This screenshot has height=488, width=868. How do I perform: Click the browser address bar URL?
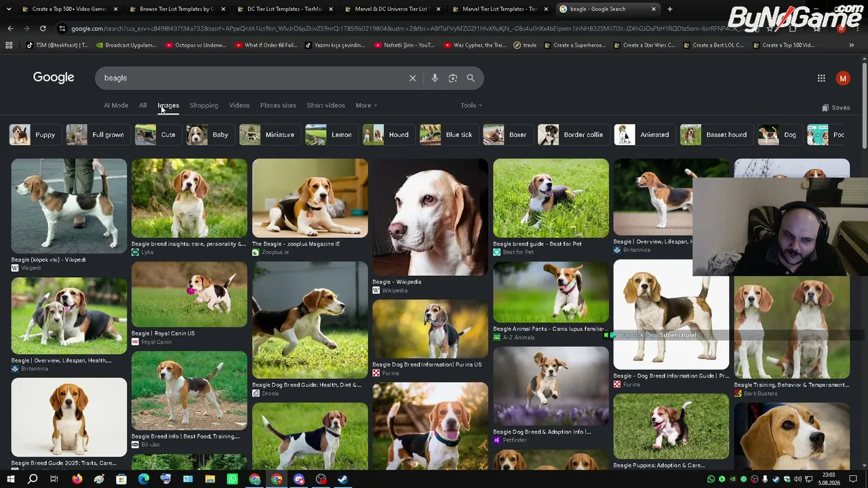pyautogui.click(x=407, y=28)
